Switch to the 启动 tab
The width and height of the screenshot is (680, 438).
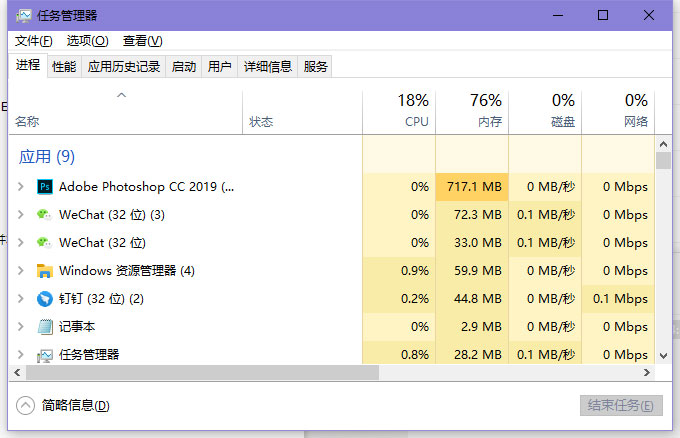coord(183,67)
